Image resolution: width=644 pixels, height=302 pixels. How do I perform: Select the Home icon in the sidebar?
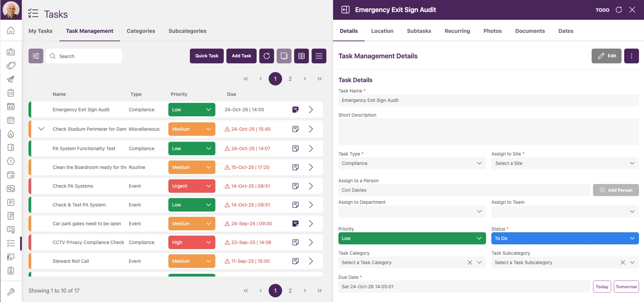tap(11, 30)
